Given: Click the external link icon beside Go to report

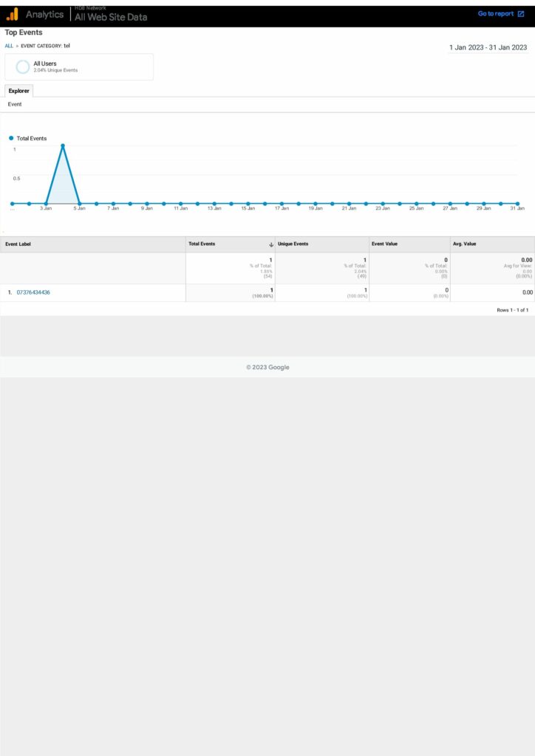Looking at the screenshot, I should click(521, 14).
